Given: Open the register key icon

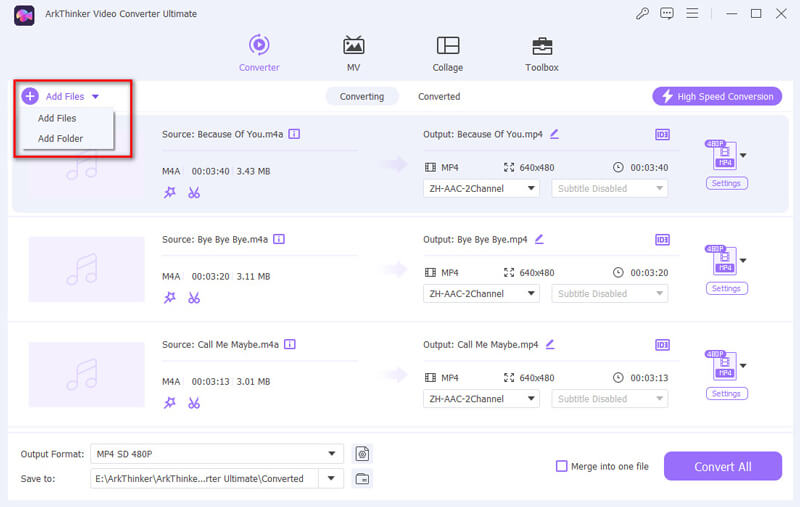Looking at the screenshot, I should [x=642, y=13].
